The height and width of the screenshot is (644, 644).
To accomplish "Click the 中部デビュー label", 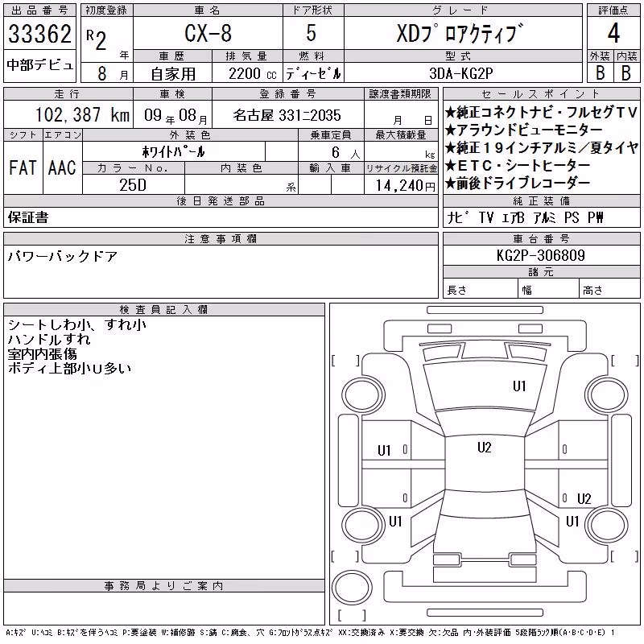I will (39, 65).
